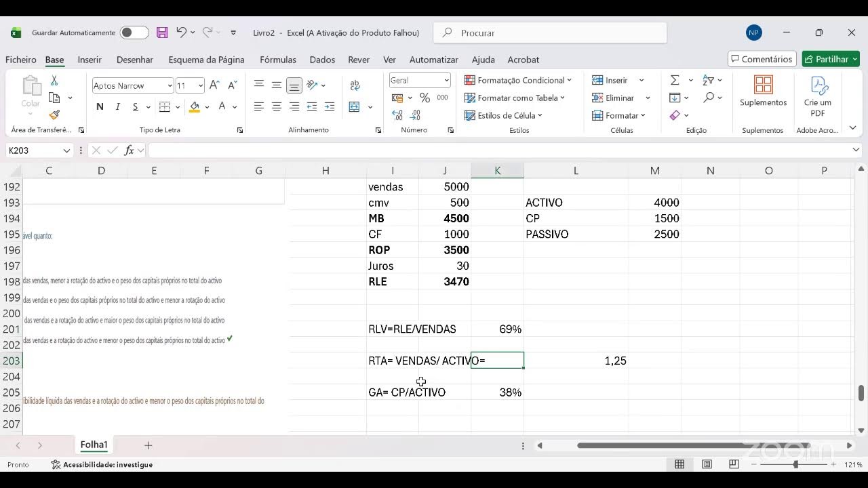Open the Ficheiro menu
This screenshot has width=868, height=488.
point(21,60)
